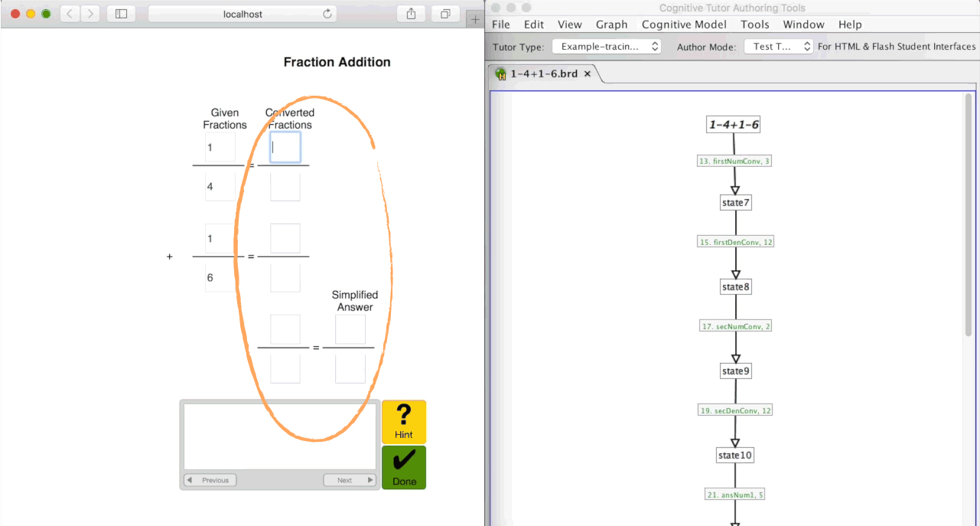Viewport: 980px width, 526px height.
Task: Click the Previous button
Action: click(x=209, y=480)
